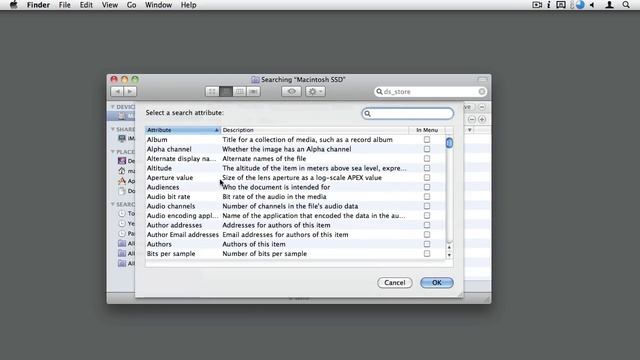This screenshot has width=640, height=360.
Task: Collapse the DEVICES sidebar section
Action: (x=113, y=107)
